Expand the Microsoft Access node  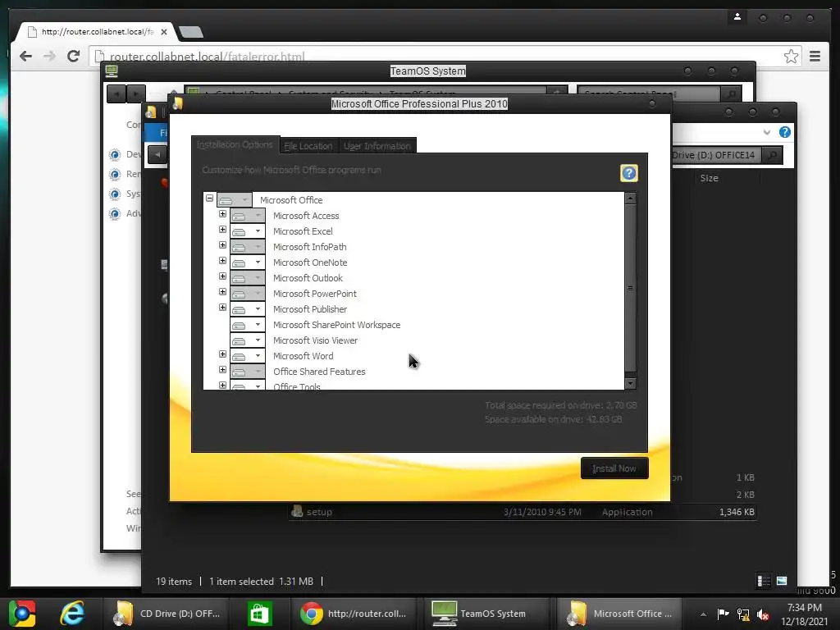222,214
